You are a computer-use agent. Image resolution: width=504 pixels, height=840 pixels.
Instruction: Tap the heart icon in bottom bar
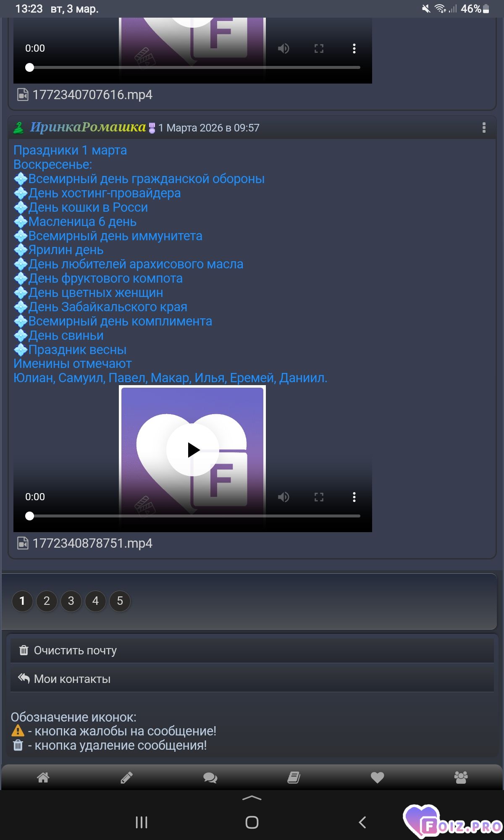tap(377, 777)
